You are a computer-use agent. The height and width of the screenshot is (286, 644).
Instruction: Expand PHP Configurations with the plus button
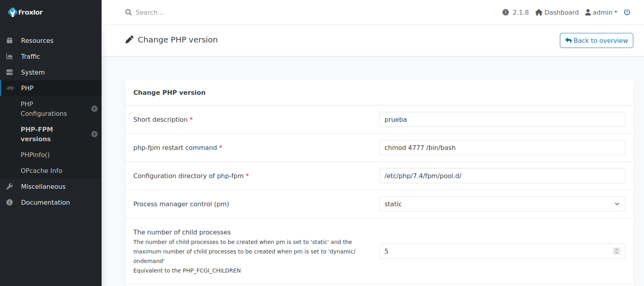(x=94, y=108)
